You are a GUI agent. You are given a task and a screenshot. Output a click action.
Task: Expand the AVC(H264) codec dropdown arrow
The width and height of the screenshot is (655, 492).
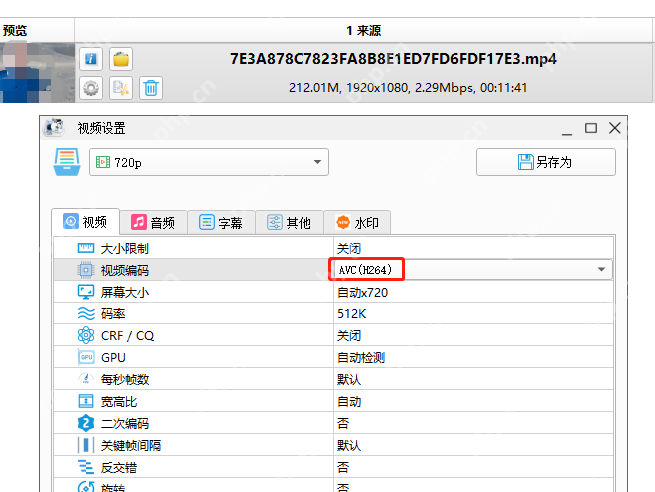click(602, 269)
